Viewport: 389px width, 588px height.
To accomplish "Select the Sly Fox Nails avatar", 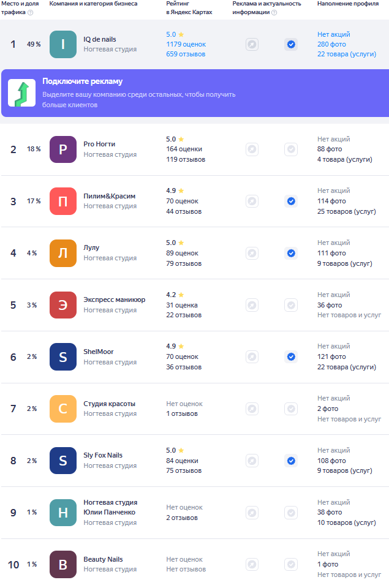I will (63, 461).
